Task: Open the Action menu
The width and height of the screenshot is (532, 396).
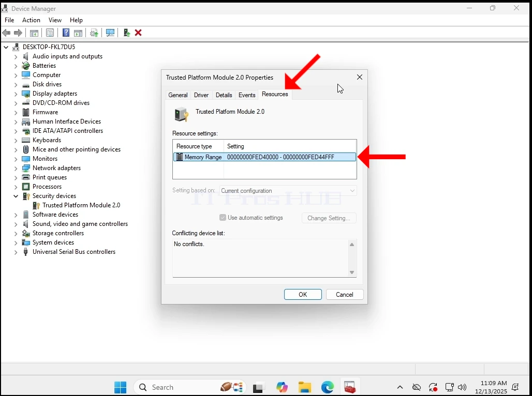Action: point(31,20)
